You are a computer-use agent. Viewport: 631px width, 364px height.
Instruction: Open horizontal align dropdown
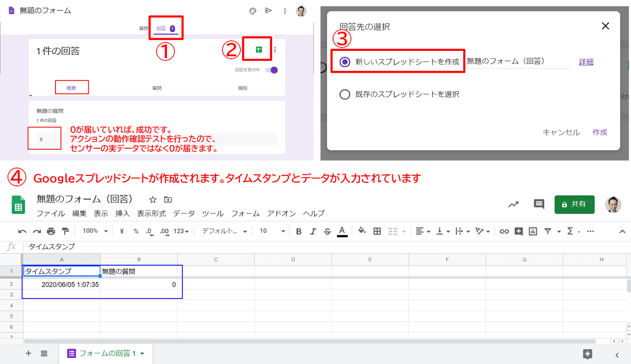click(x=423, y=231)
